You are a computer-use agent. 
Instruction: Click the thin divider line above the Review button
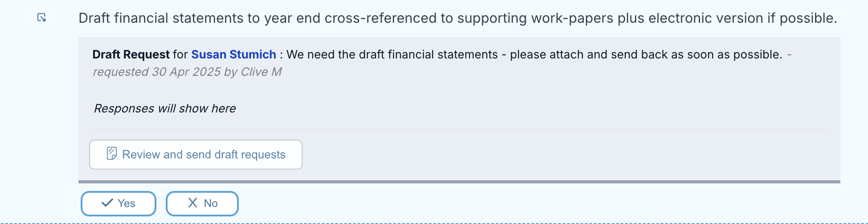pyautogui.click(x=459, y=129)
